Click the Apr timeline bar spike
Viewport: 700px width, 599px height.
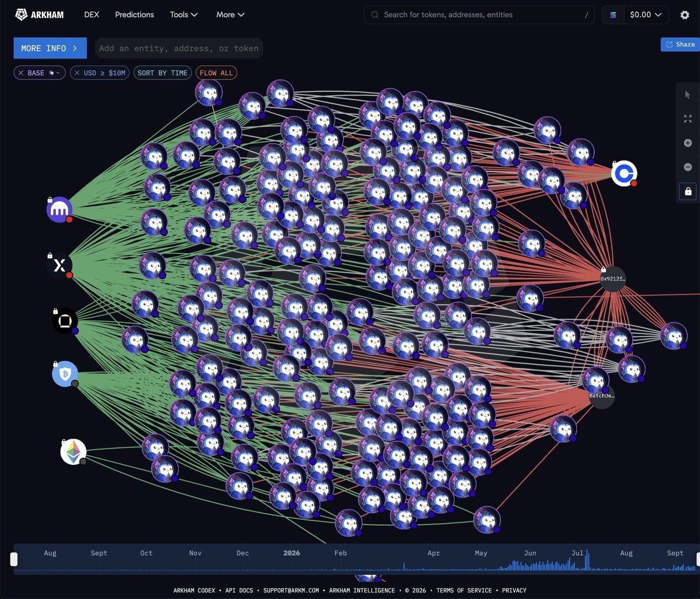(404, 566)
